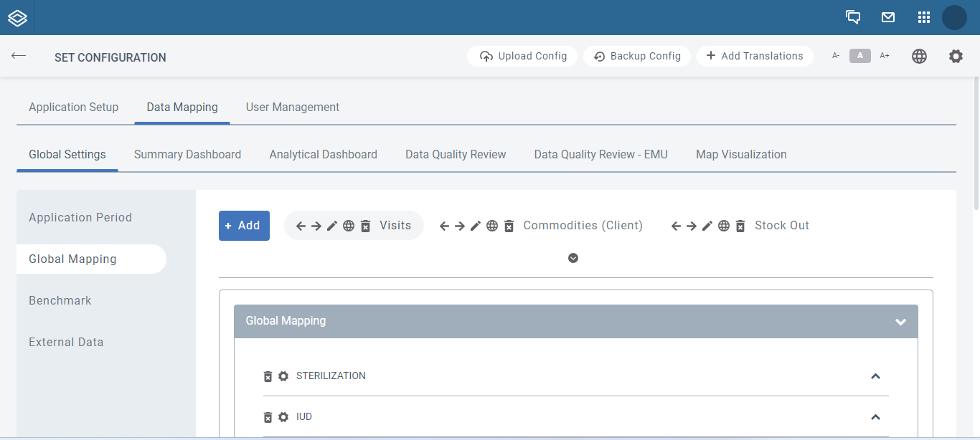This screenshot has height=440, width=980.
Task: Click the Add Translations button
Action: tap(755, 56)
